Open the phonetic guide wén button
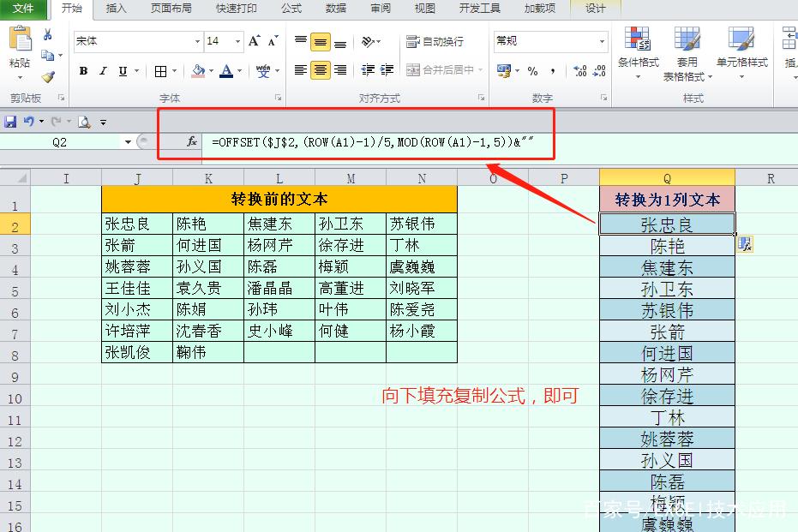The height and width of the screenshot is (532, 798). [x=263, y=71]
